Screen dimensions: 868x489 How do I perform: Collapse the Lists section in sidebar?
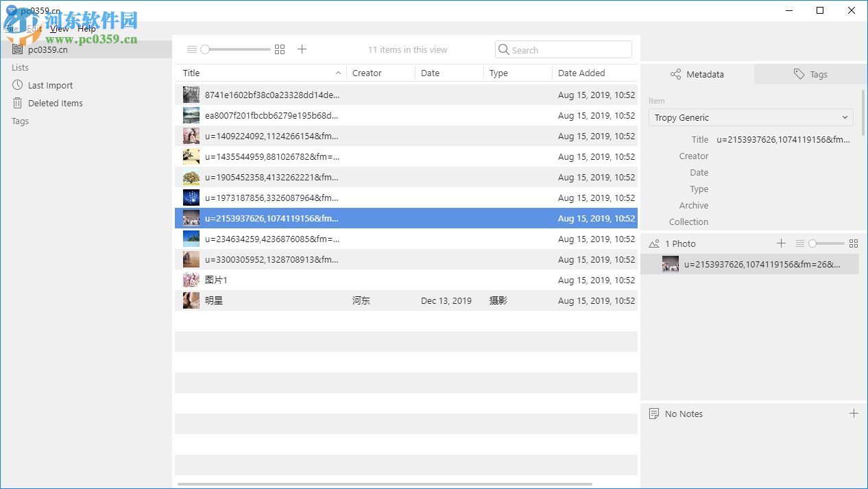[x=19, y=67]
